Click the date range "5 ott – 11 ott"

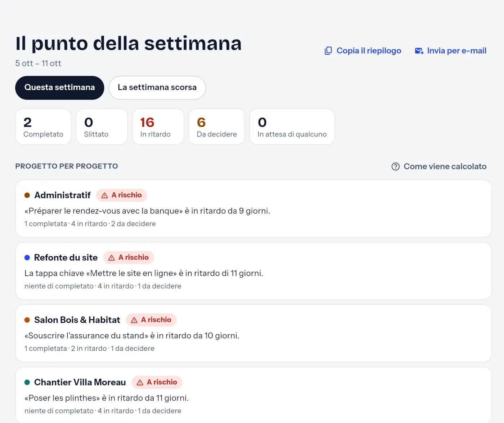click(38, 63)
